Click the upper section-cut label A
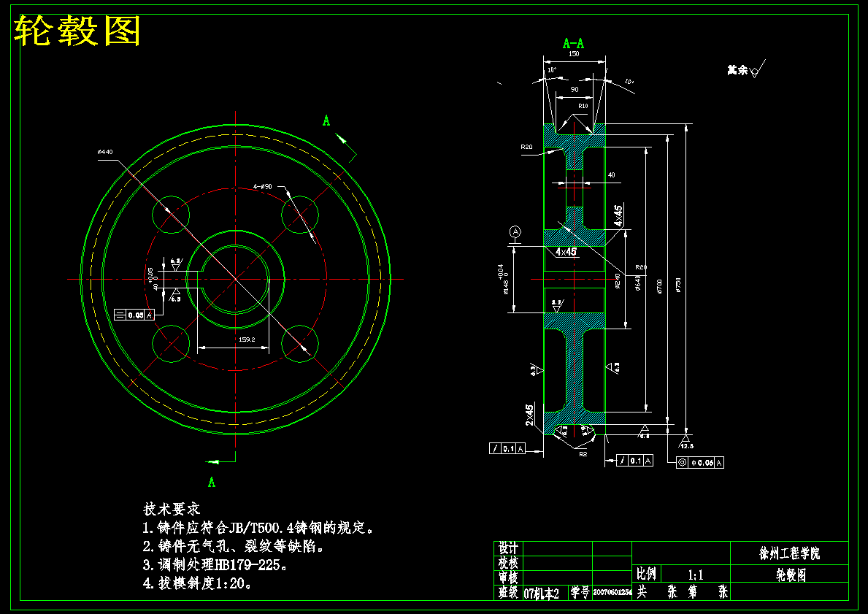This screenshot has width=868, height=614. click(x=326, y=120)
